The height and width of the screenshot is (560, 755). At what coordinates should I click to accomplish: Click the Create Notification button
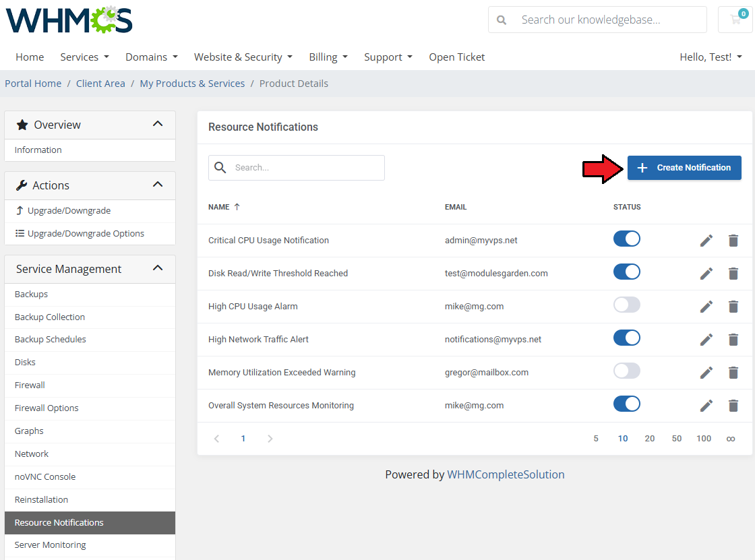pos(684,168)
